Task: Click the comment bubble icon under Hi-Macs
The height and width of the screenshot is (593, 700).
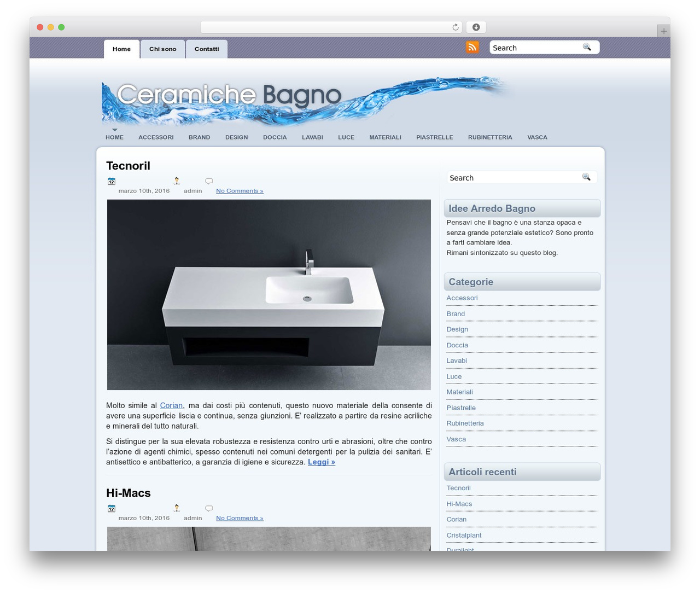Action: 209,508
